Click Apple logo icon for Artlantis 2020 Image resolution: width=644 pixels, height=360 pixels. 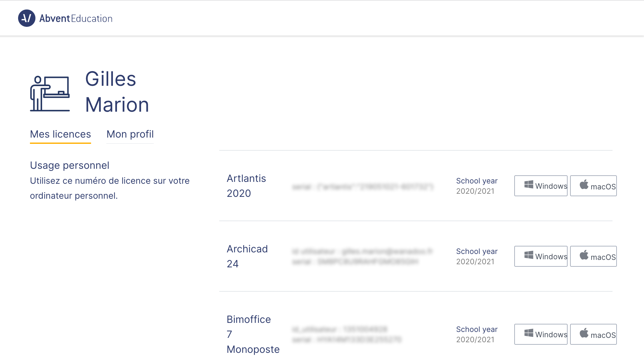coord(584,185)
